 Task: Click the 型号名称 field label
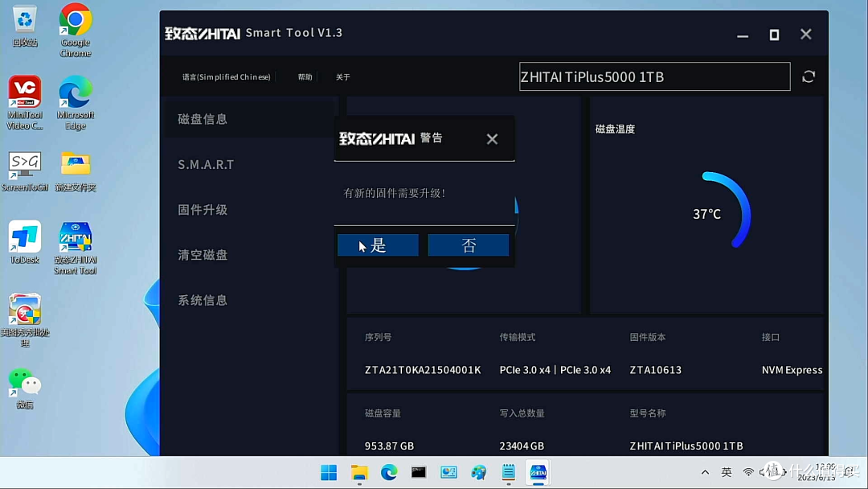pyautogui.click(x=648, y=413)
